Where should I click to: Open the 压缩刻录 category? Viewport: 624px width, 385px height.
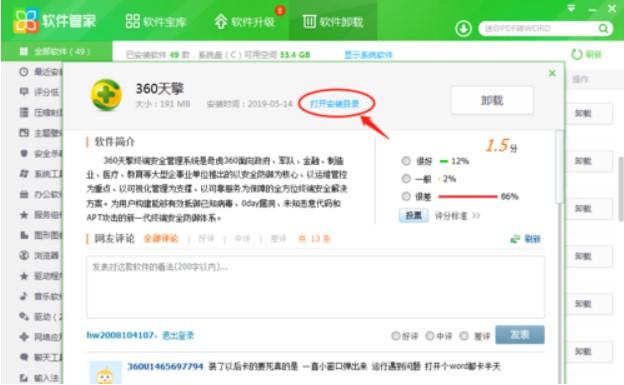click(x=40, y=113)
